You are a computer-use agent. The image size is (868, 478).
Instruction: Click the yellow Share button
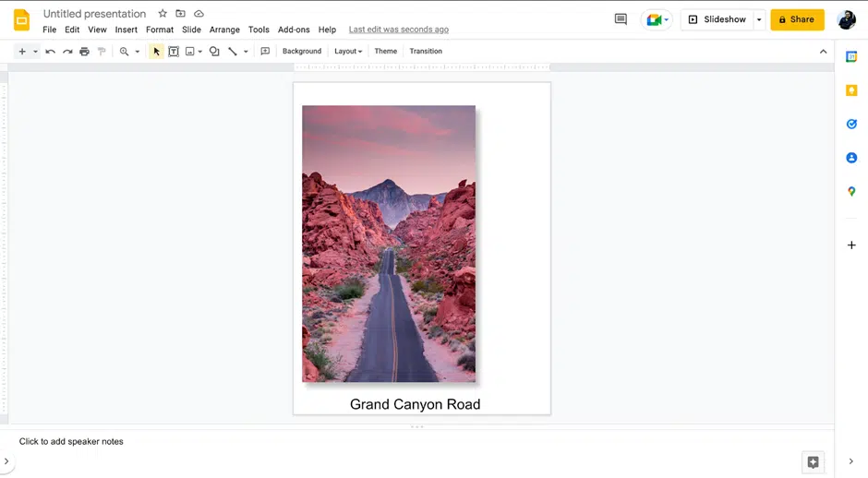coord(797,19)
